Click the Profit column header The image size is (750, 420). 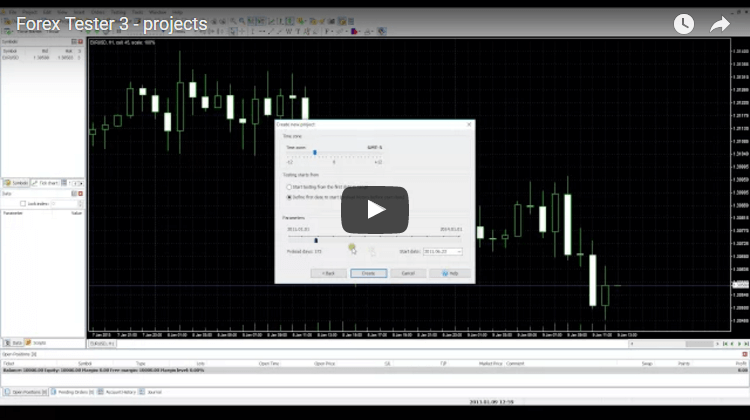point(741,364)
